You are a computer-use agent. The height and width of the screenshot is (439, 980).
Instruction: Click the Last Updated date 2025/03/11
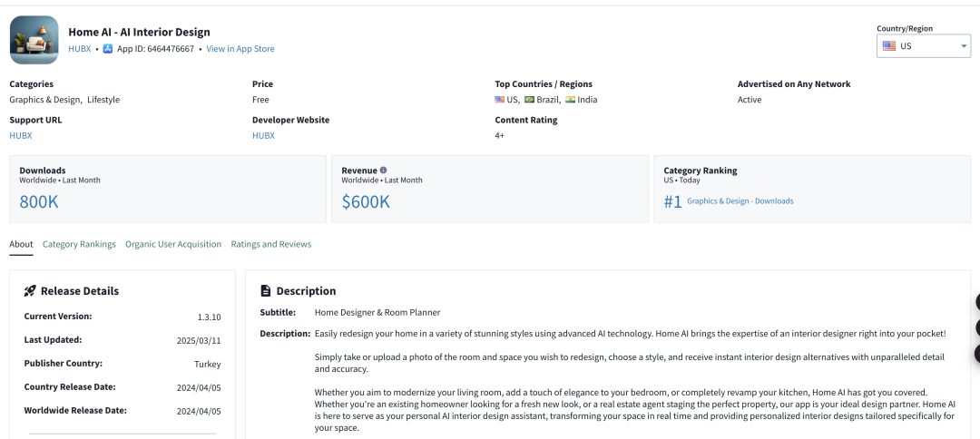199,341
